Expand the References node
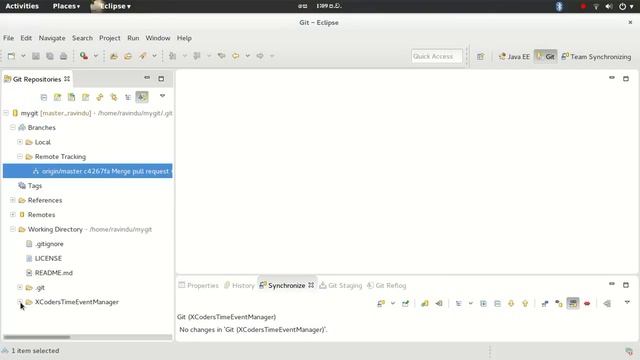The width and height of the screenshot is (640, 360). pyautogui.click(x=13, y=200)
